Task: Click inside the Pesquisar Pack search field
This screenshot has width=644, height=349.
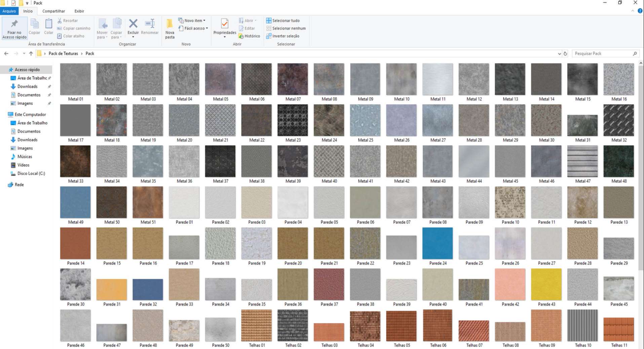Action: coord(602,53)
